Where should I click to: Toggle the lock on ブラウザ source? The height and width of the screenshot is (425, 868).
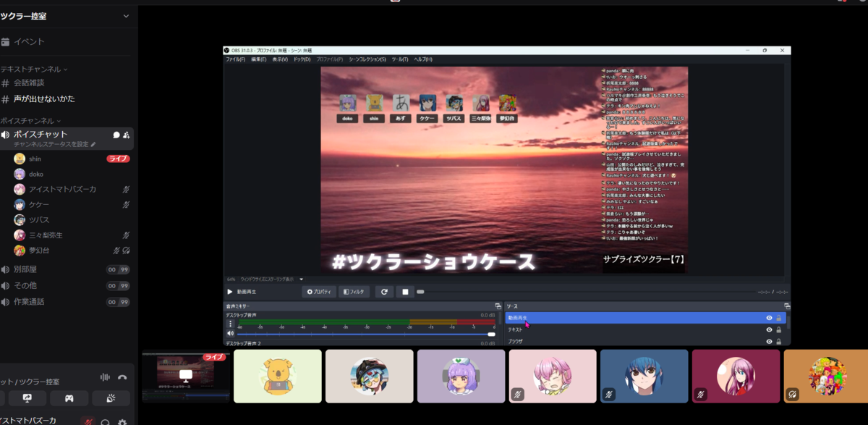pos(779,341)
